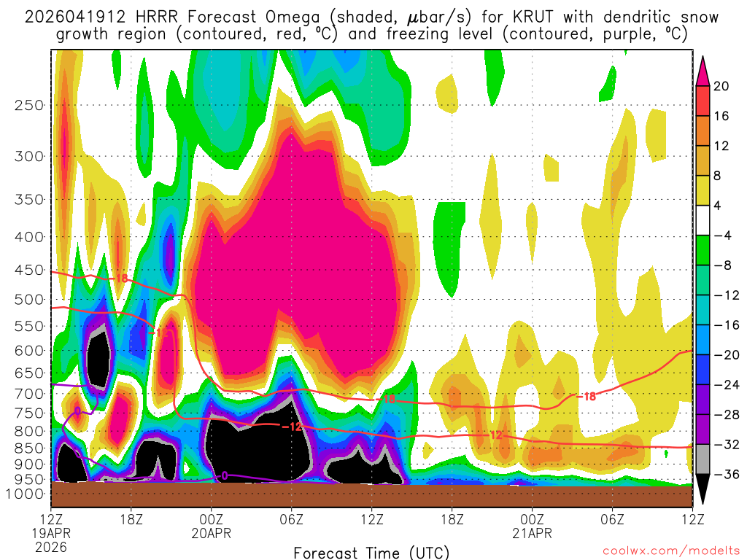This screenshot has width=747, height=560.
Task: Click the red 16-20 colorbar segment
Action: click(x=703, y=101)
